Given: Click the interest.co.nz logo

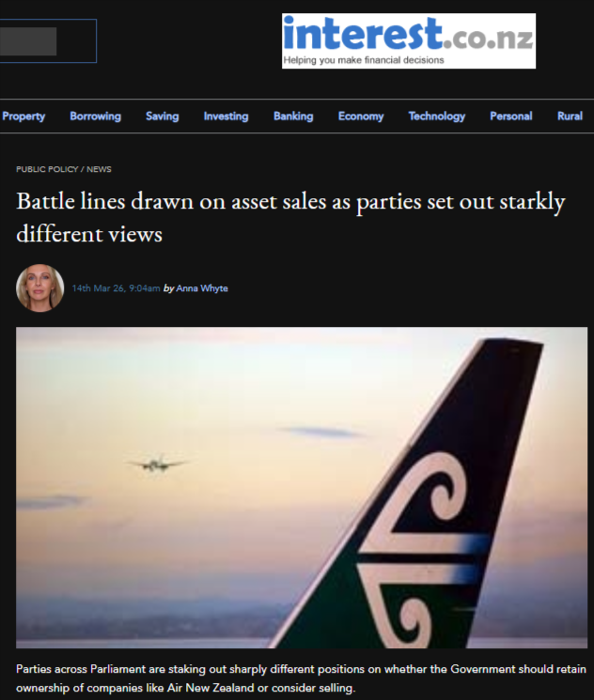Looking at the screenshot, I should [409, 40].
